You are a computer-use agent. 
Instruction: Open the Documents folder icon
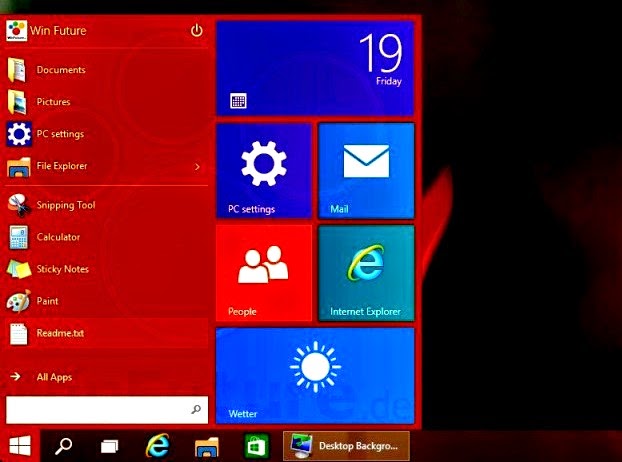click(x=17, y=70)
